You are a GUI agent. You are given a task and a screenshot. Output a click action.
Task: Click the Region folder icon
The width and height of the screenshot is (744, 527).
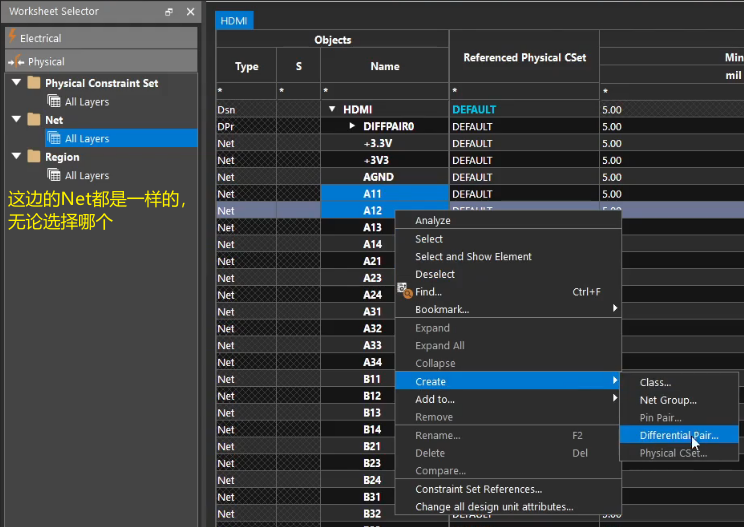click(34, 157)
